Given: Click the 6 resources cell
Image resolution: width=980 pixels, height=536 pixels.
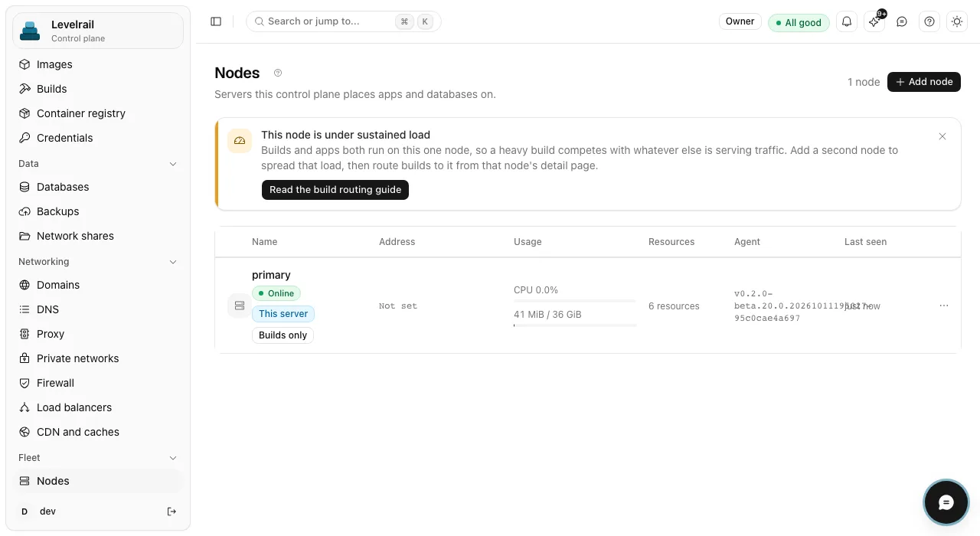Looking at the screenshot, I should 674,306.
